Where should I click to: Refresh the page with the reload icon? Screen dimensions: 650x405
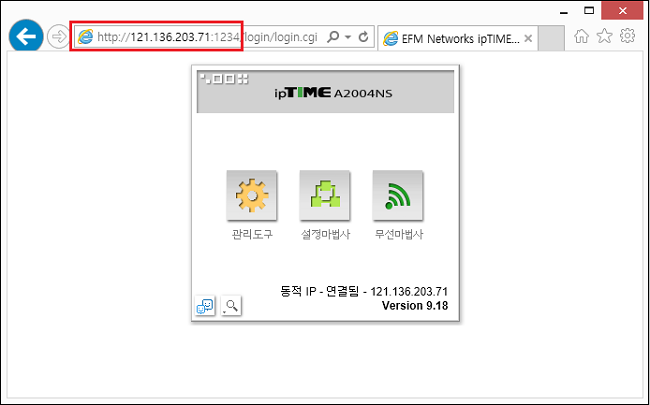(x=364, y=37)
